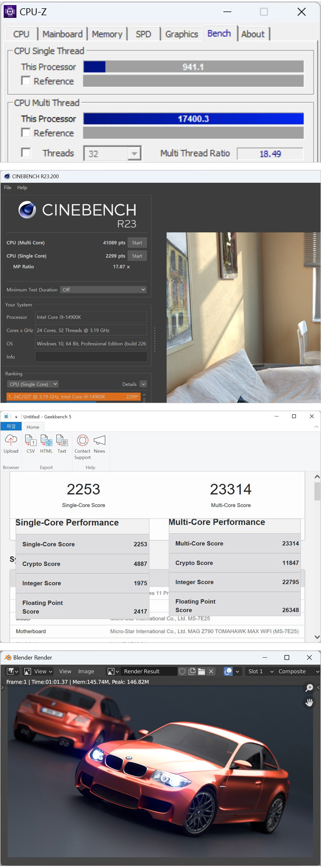
Task: Switch to the Mainboard tab in CPU-Z
Action: pyautogui.click(x=62, y=34)
